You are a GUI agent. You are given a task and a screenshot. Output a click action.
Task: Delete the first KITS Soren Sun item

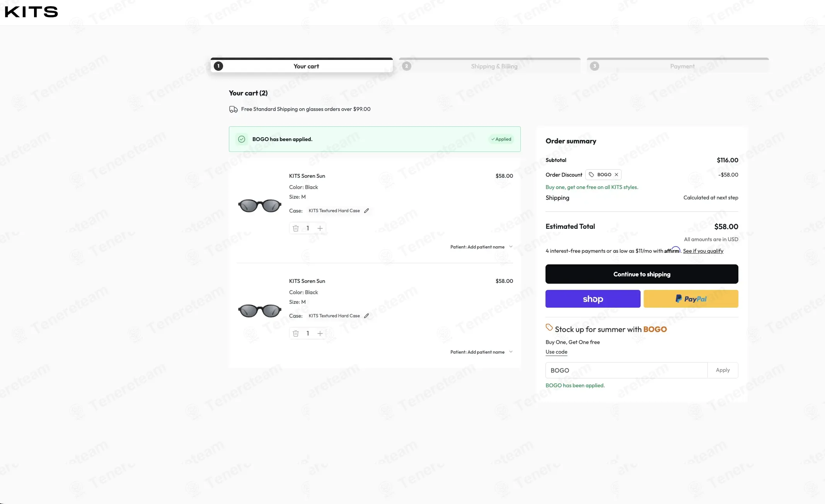296,228
